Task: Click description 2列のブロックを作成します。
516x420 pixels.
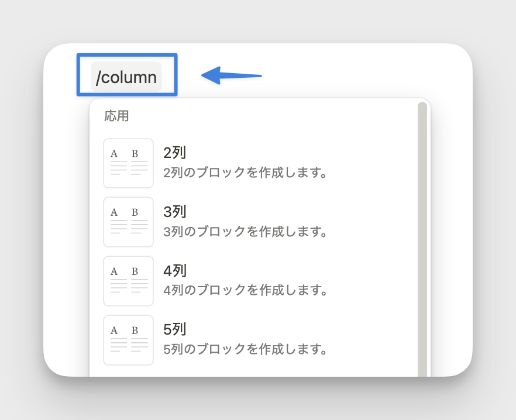Action: coord(245,173)
